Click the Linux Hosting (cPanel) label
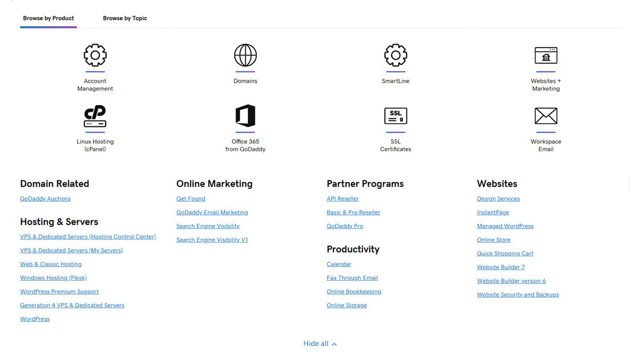639x364 pixels. [95, 145]
